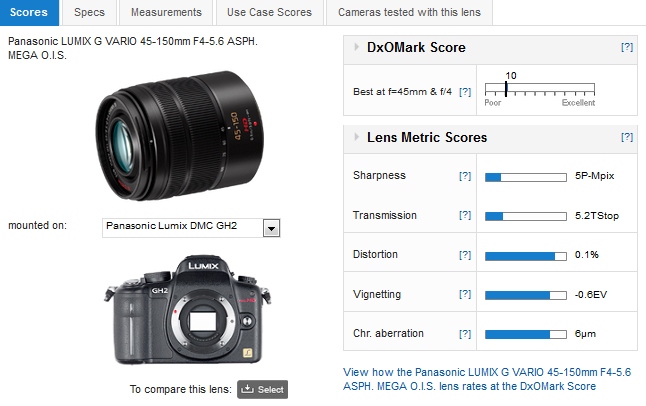Open the Transmission help link
Image resolution: width=646 pixels, height=406 pixels.
tap(465, 215)
